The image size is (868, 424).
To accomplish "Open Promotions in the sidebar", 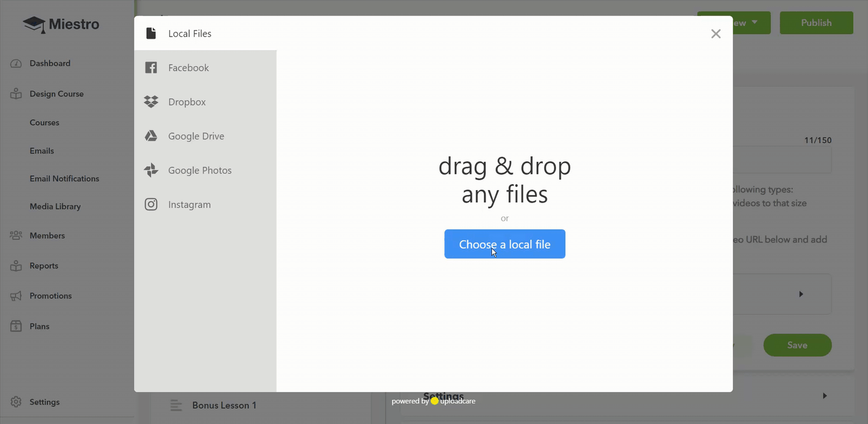I will [x=51, y=296].
